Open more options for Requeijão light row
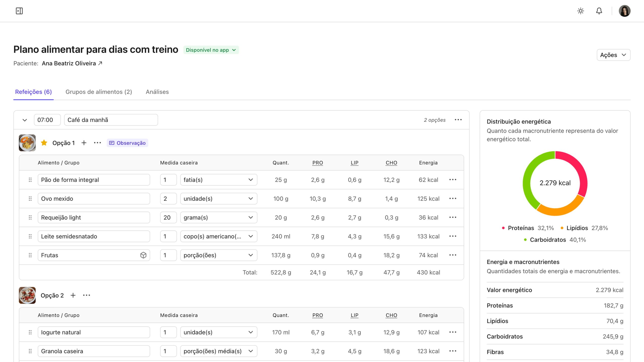Viewport: 644px width, 362px height. click(453, 217)
